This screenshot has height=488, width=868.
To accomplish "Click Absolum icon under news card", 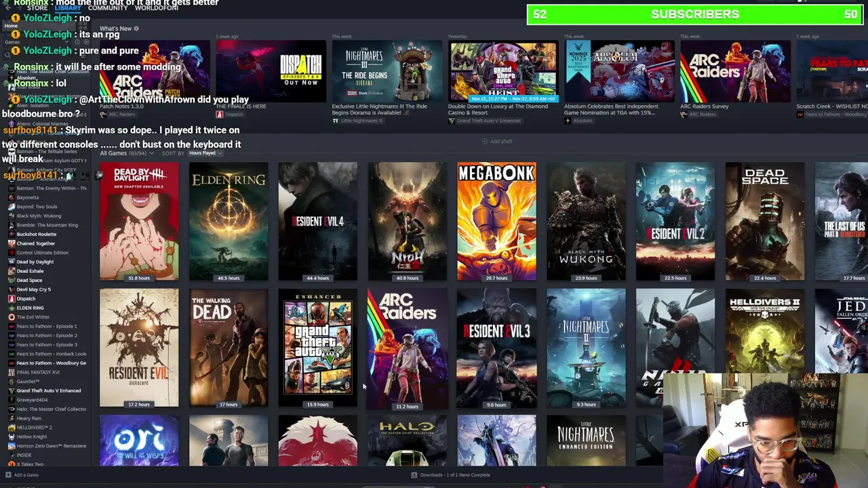I will 568,121.
